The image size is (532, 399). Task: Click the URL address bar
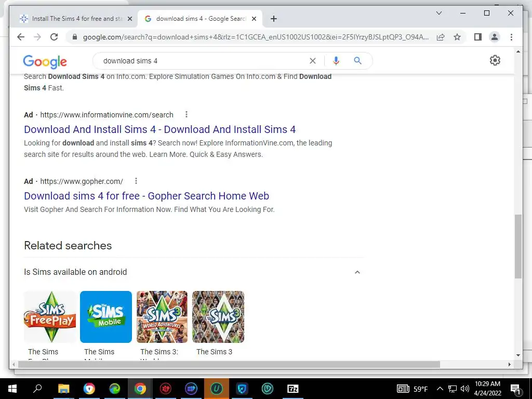(256, 37)
